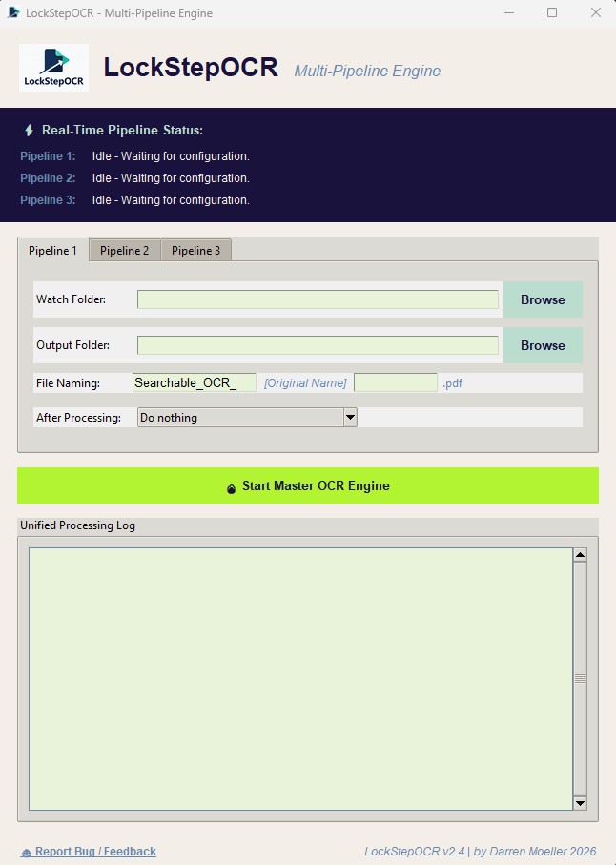Click the Watch Folder input field
Viewport: 616px width, 865px height.
[318, 299]
